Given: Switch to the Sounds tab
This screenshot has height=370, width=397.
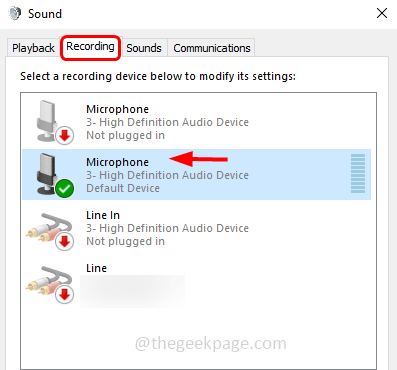Looking at the screenshot, I should click(x=144, y=48).
